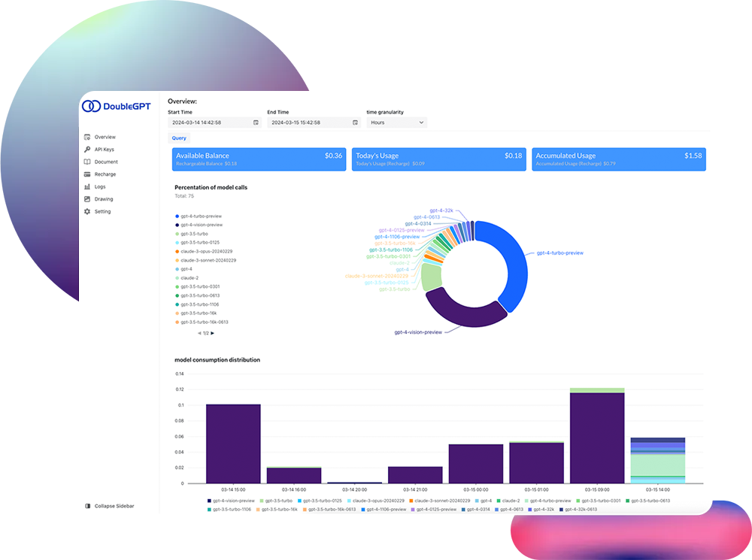
Task: Open the Overview page icon
Action: [87, 137]
